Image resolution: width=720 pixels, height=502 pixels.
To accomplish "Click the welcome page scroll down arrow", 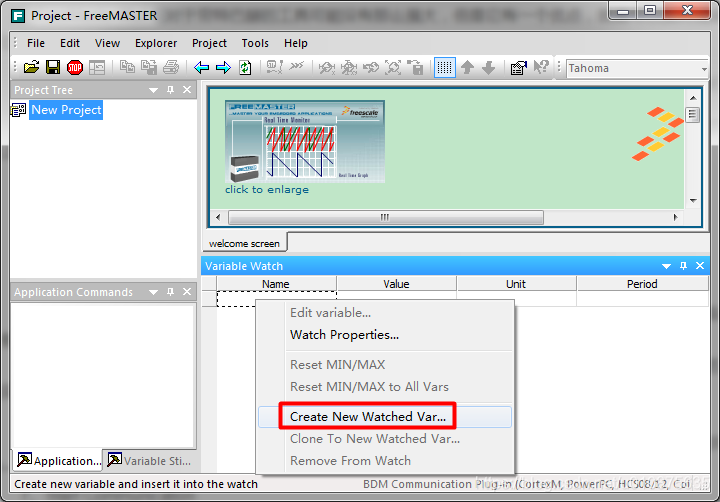I will [693, 201].
